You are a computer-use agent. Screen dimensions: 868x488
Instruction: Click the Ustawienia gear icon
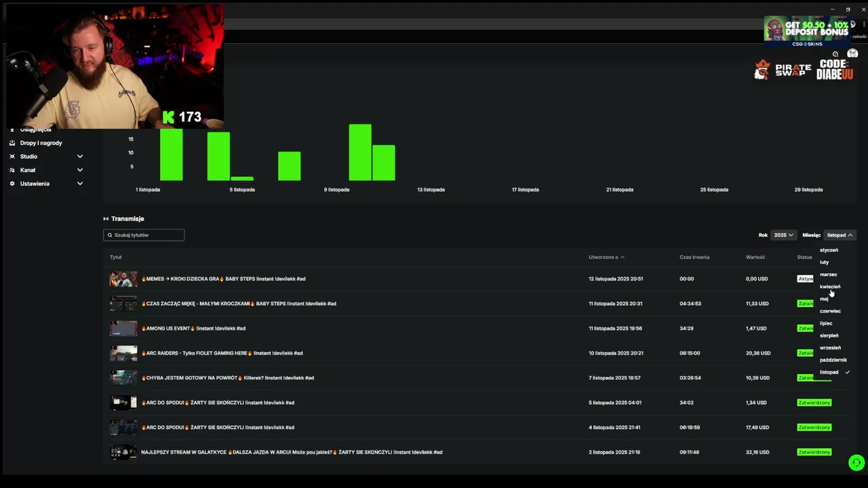tap(12, 184)
